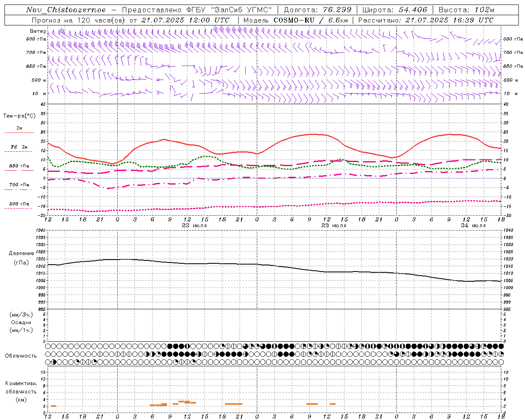Select the forecast start time 21.07.2025 12:00 UTC
The height and width of the screenshot is (420, 525).
click(x=185, y=20)
